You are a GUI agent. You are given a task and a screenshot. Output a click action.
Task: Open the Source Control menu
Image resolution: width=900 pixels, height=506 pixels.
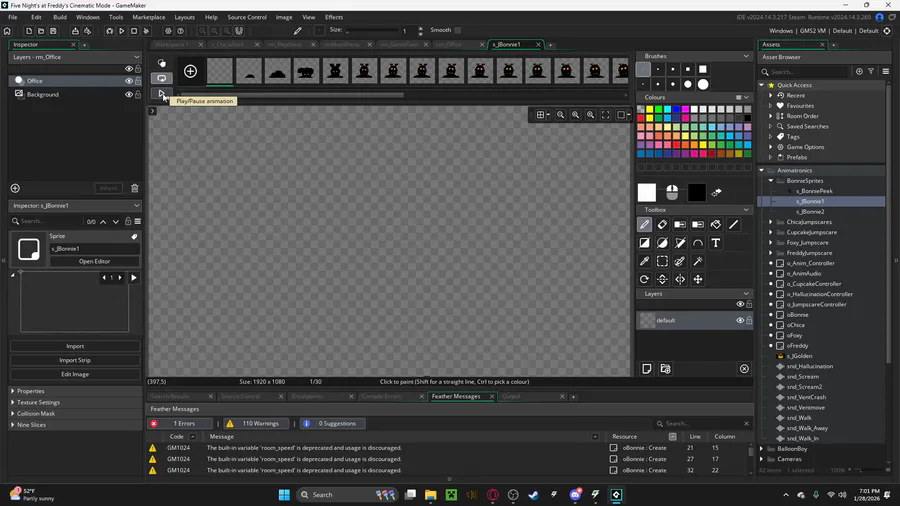247,17
